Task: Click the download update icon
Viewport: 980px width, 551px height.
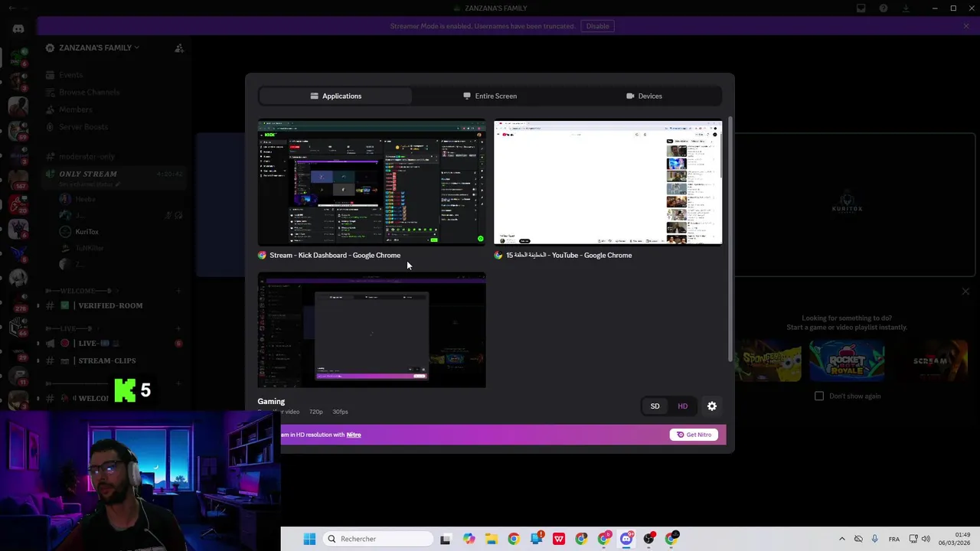Action: [906, 8]
